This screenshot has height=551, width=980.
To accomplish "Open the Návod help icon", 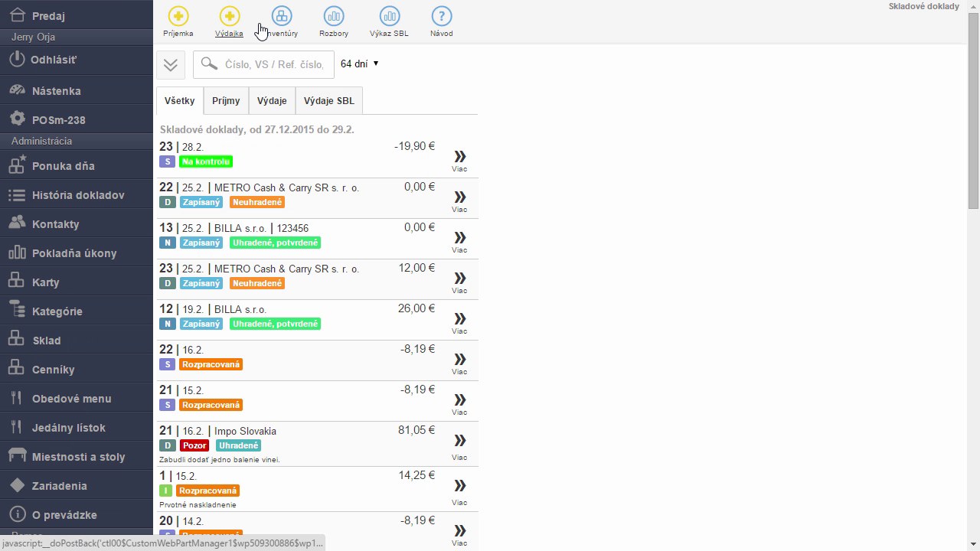I will point(441,21).
